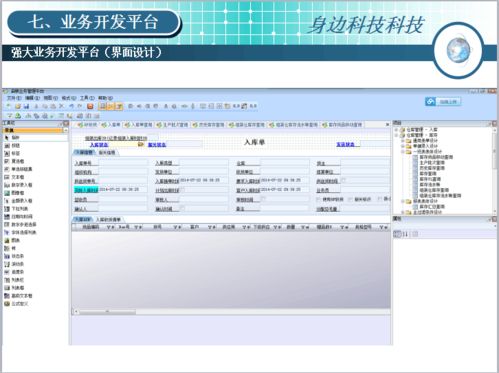Select the 图表 chart control in toolbox
This screenshot has width=499, height=373.
(13, 240)
